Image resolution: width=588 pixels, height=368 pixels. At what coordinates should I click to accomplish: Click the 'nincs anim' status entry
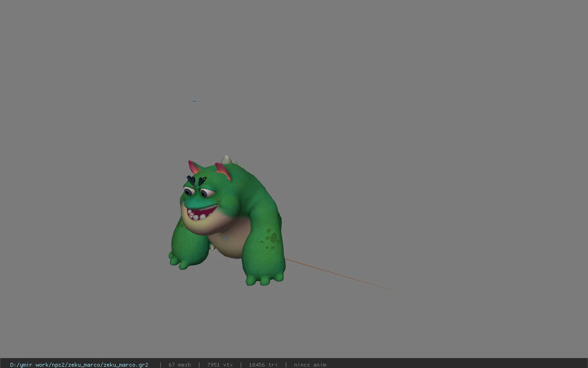[x=310, y=365]
